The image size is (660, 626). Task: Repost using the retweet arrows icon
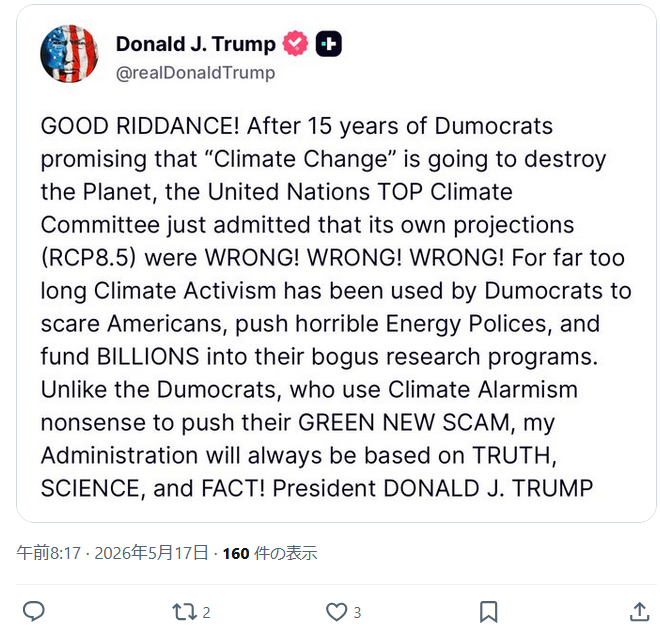click(184, 612)
